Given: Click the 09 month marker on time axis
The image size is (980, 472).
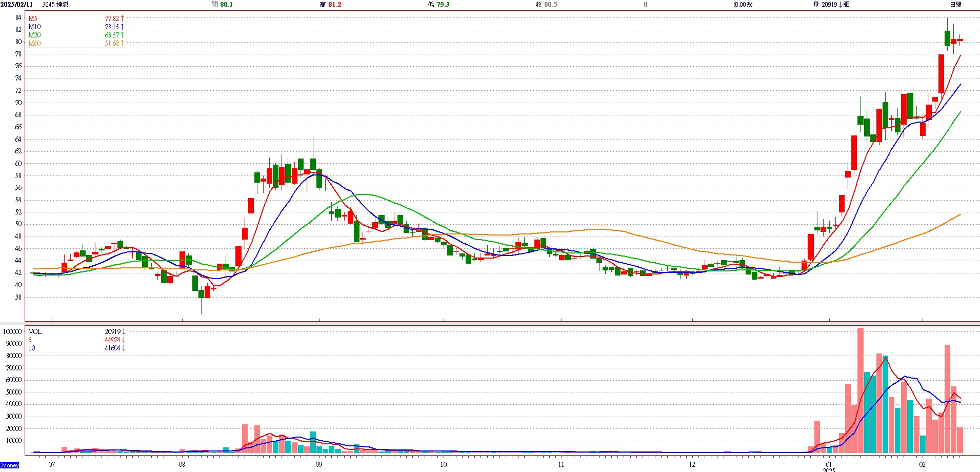Looking at the screenshot, I should click(319, 465).
